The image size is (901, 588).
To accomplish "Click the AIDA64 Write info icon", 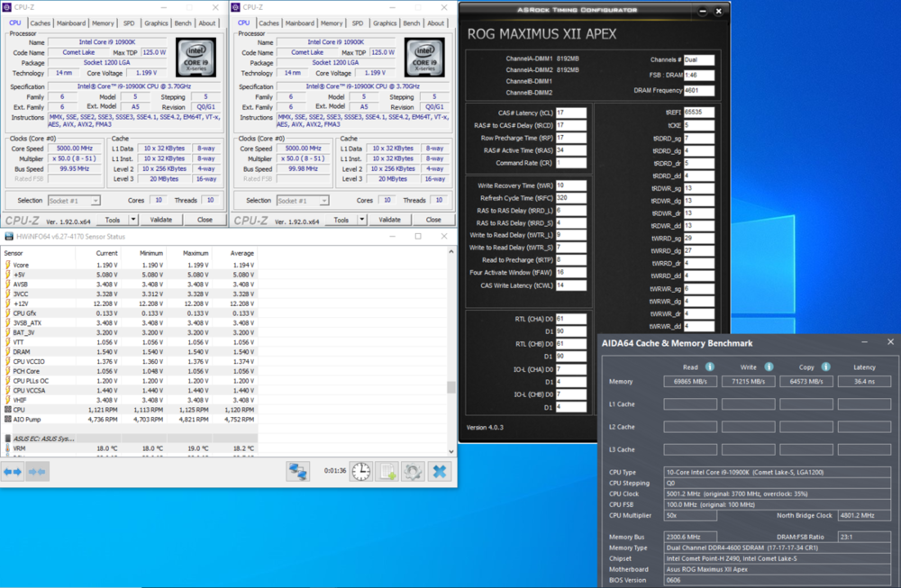I will [769, 366].
